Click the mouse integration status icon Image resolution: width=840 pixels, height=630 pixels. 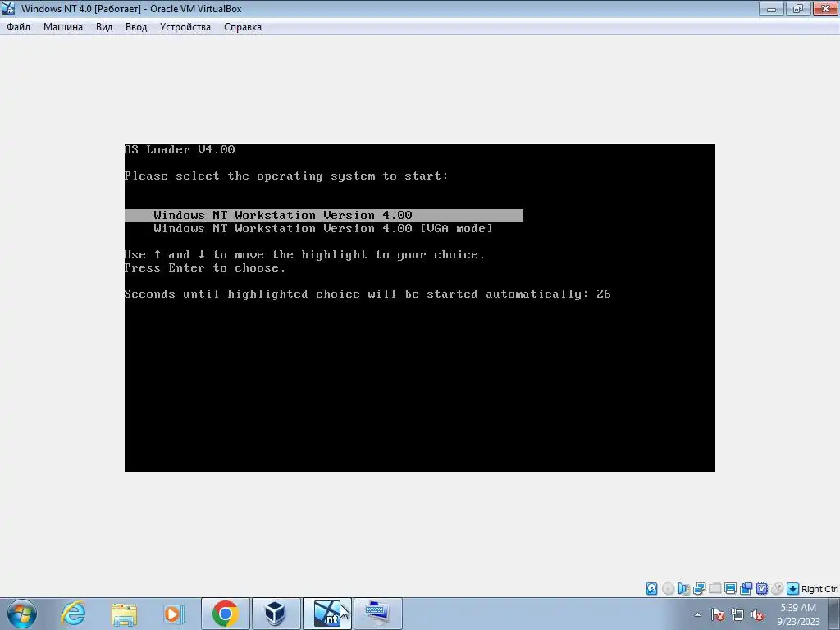click(x=777, y=589)
